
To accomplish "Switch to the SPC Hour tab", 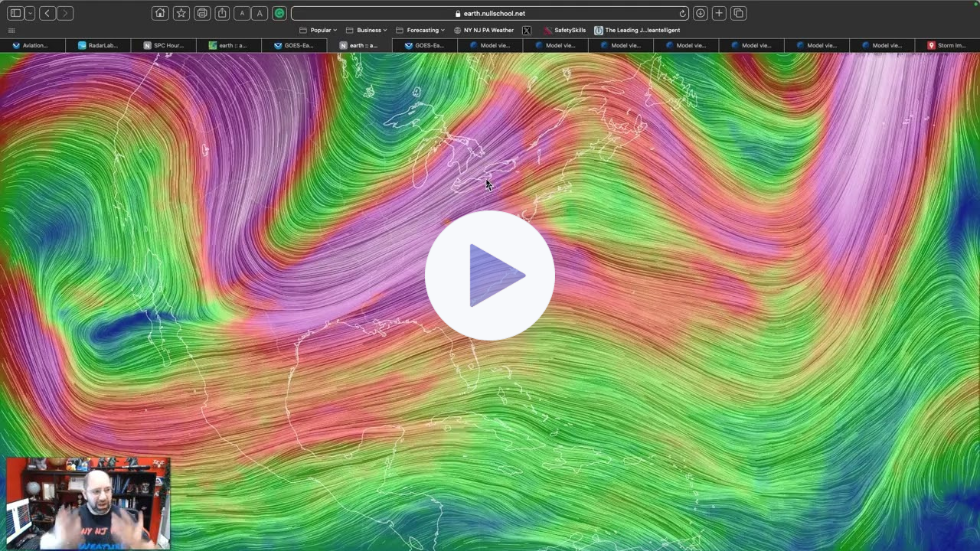I will coord(163,45).
